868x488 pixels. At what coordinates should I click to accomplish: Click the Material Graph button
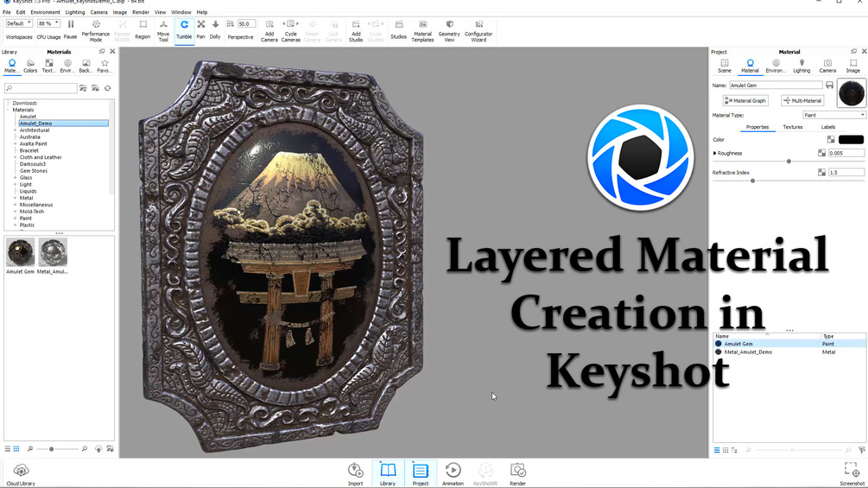[745, 101]
